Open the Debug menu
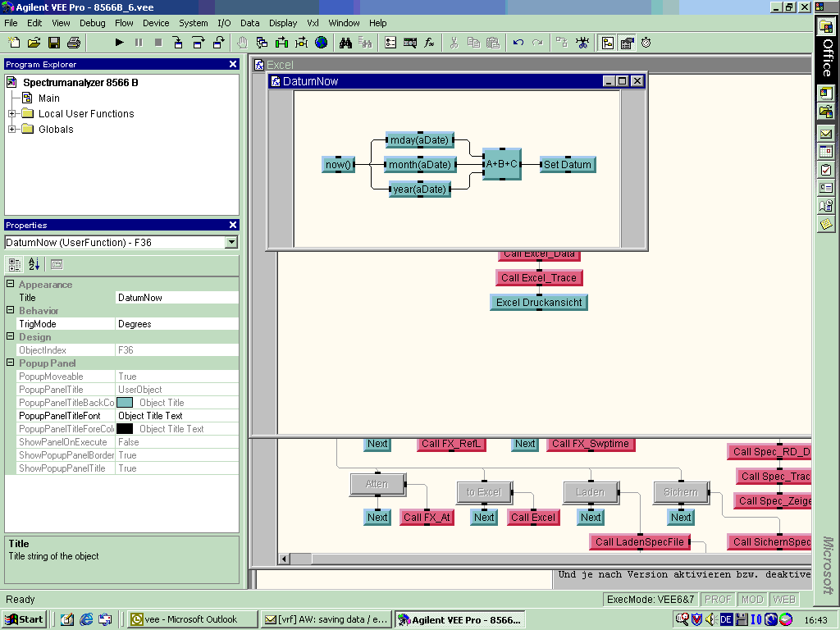The image size is (840, 630). (x=92, y=23)
